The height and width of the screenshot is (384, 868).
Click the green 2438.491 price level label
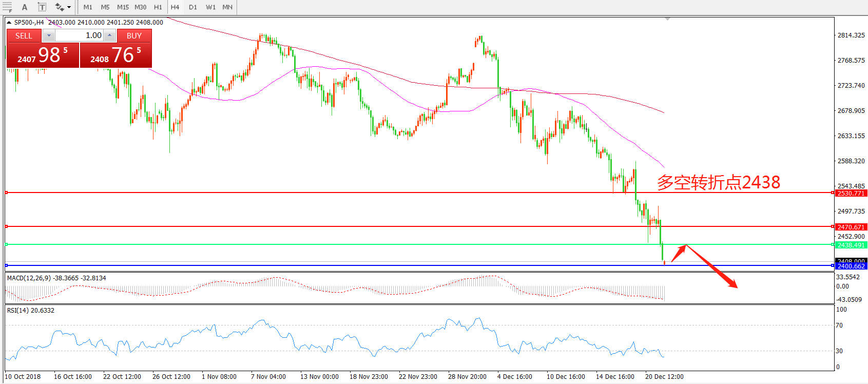851,245
